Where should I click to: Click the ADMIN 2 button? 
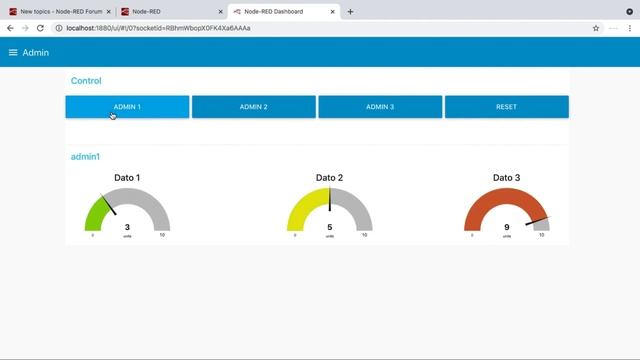coord(253,107)
